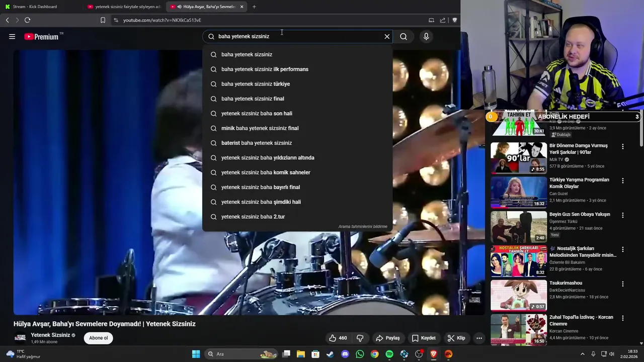Viewport: 644px width, 362px height.
Task: Share this page from address bar
Action: tap(443, 20)
